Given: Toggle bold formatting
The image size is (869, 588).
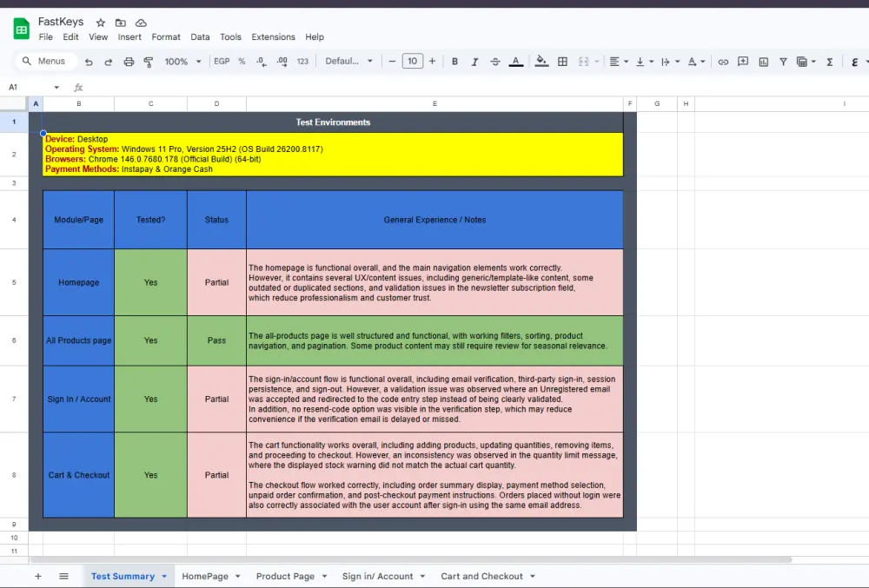Looking at the screenshot, I should 454,62.
